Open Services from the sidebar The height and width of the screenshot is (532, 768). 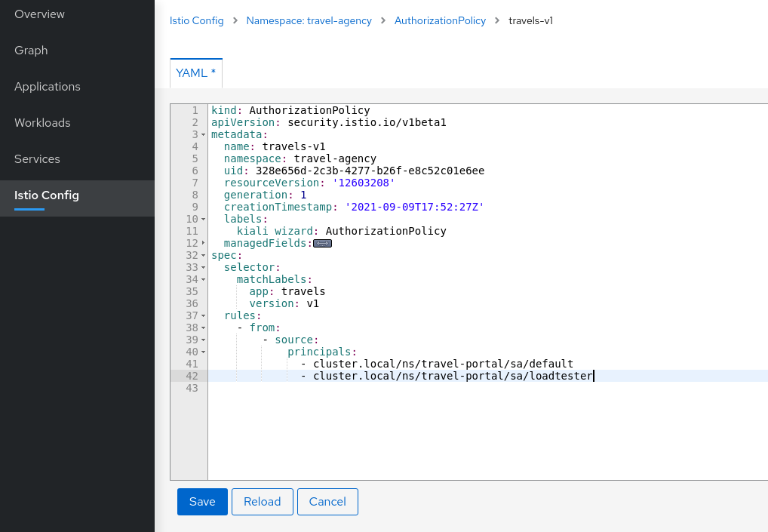pos(37,159)
